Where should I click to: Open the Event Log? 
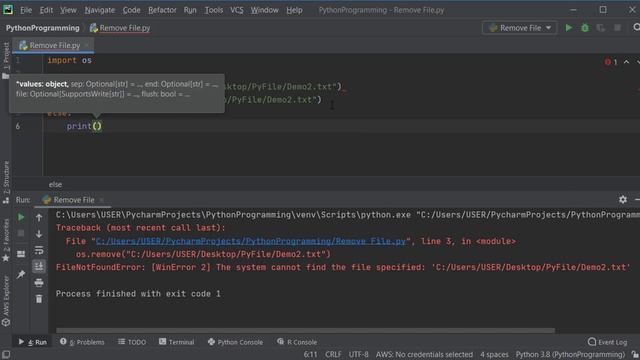tap(607, 342)
